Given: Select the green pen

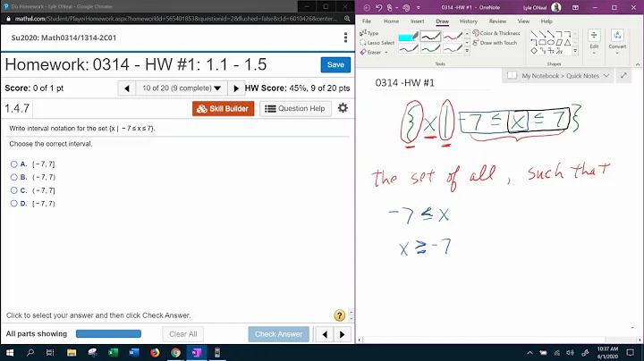Looking at the screenshot, I should tap(430, 49).
